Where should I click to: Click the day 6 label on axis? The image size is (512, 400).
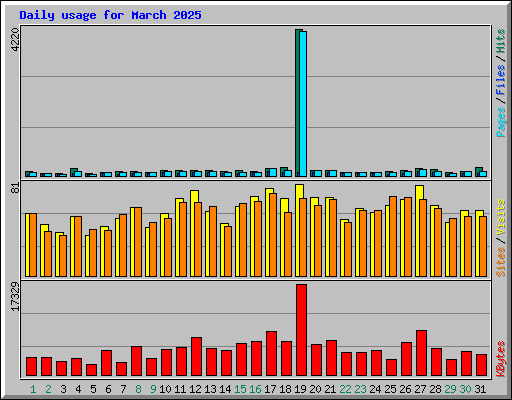click(x=108, y=389)
